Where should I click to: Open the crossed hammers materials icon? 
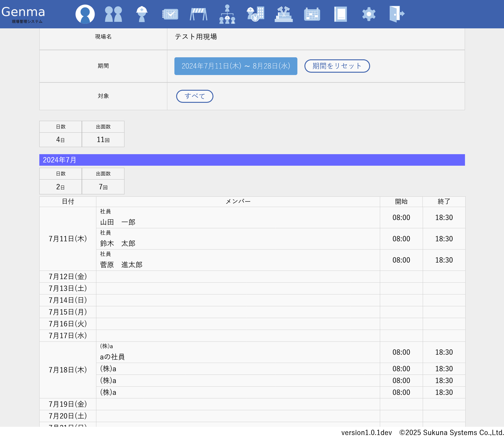283,14
